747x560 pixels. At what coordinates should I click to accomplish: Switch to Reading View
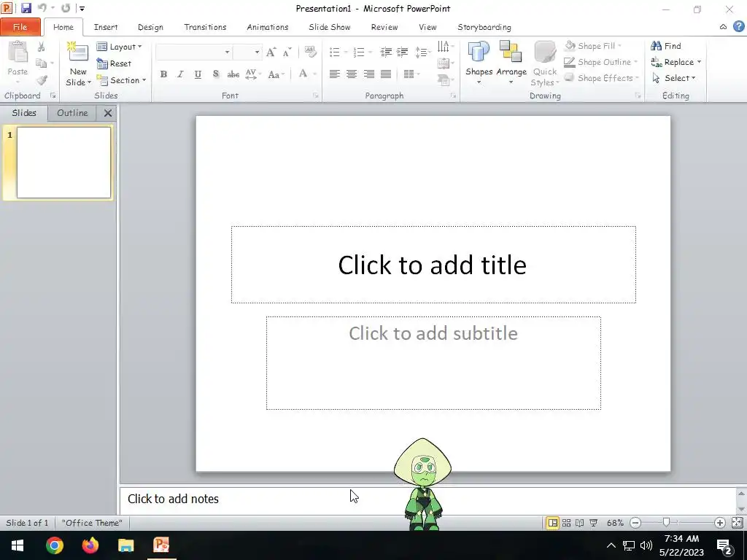tap(580, 523)
